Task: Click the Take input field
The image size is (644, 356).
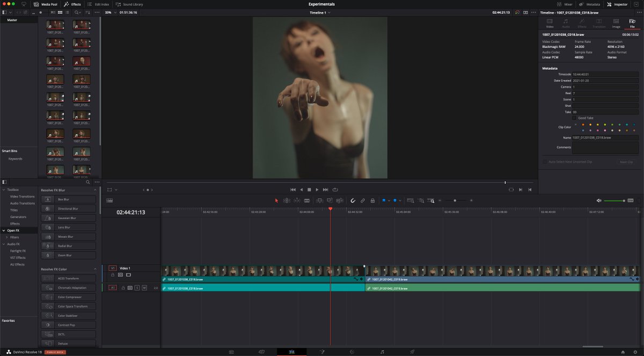Action: coord(606,112)
